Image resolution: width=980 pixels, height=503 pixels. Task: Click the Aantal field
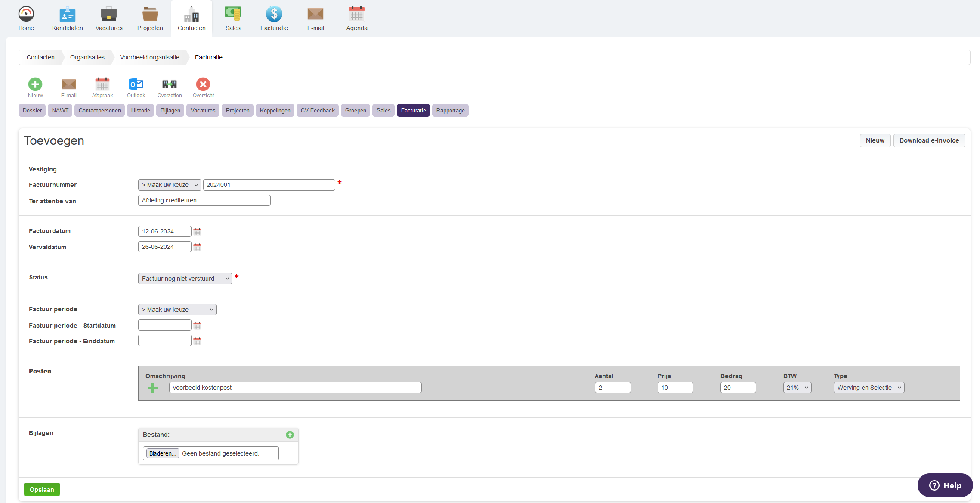(613, 388)
